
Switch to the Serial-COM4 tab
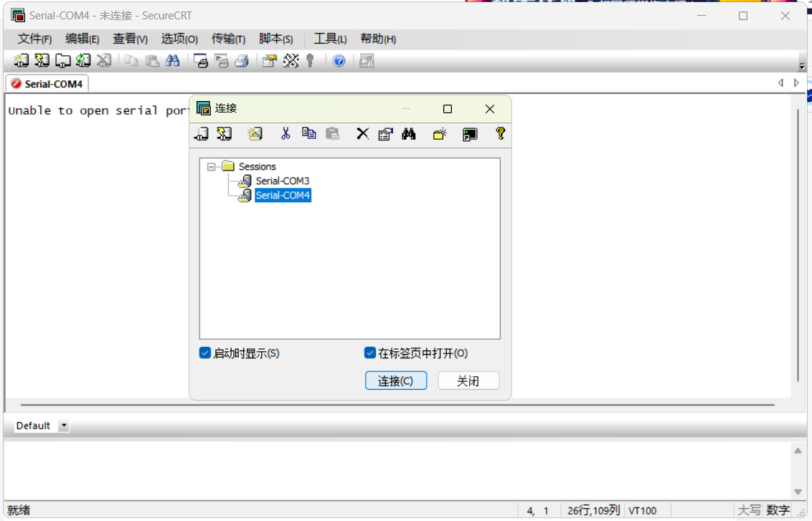click(x=46, y=83)
